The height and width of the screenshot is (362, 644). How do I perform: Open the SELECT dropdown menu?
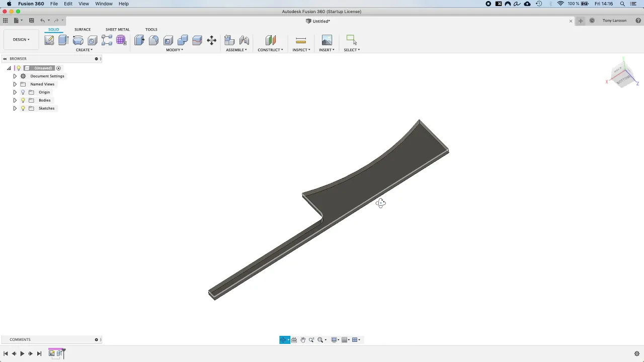[352, 50]
